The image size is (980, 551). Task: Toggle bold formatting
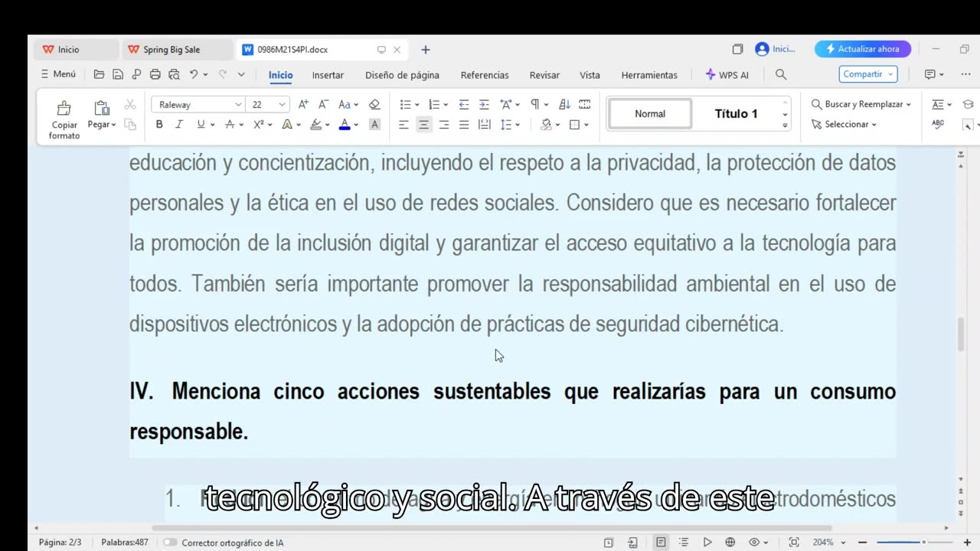(x=159, y=124)
